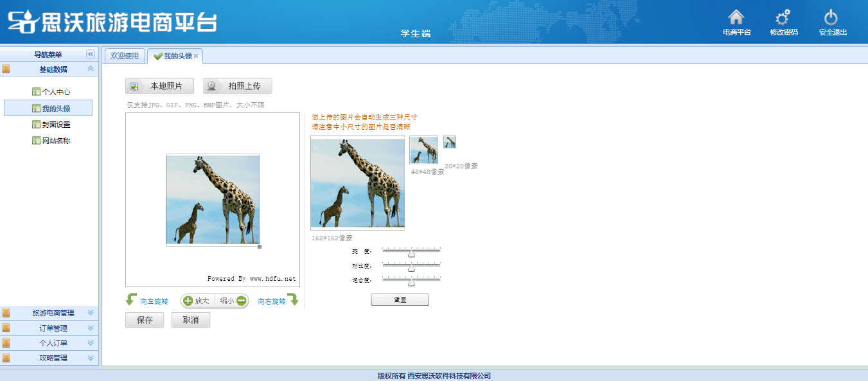
Task: Click the 48*48 preview thumbnail
Action: pos(423,150)
